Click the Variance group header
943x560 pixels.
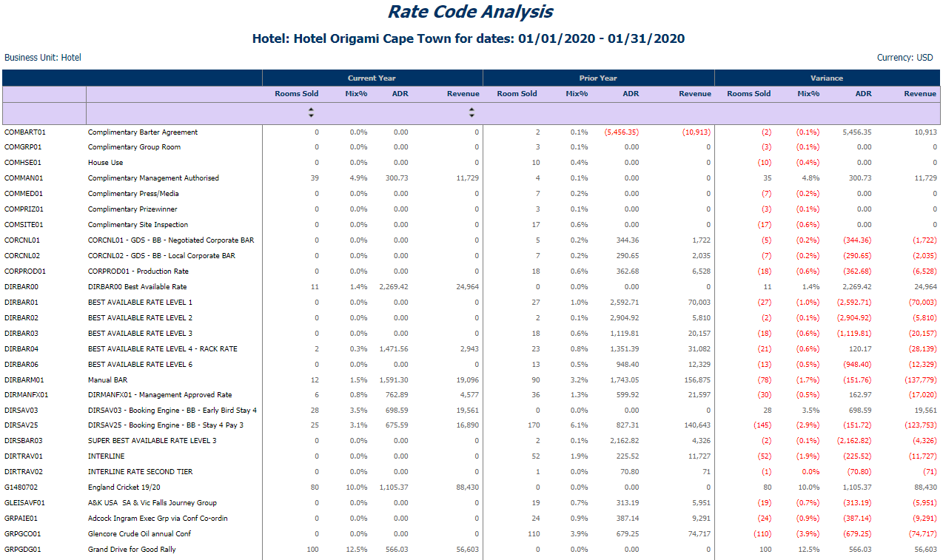point(827,78)
